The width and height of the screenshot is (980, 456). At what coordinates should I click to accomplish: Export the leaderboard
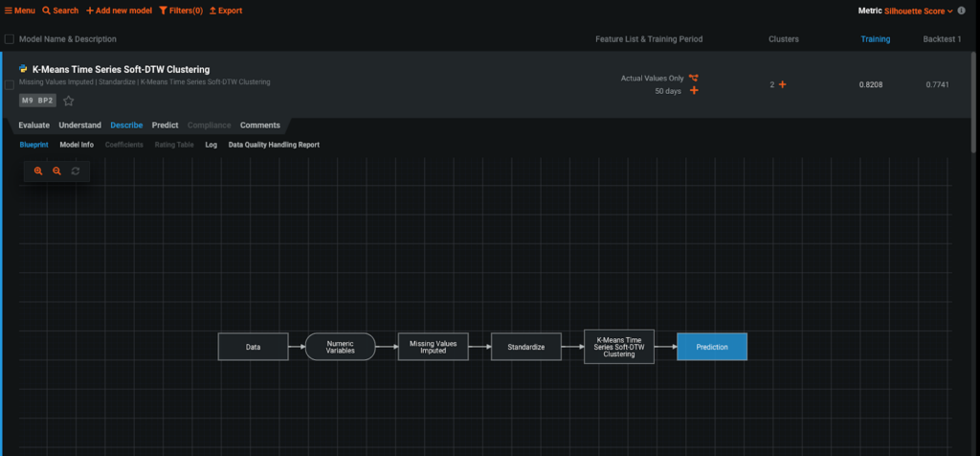pyautogui.click(x=226, y=11)
